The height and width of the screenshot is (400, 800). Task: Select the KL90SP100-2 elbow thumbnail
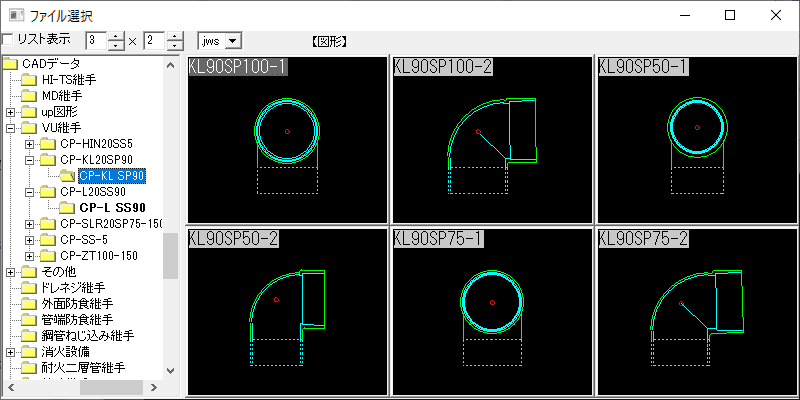492,139
